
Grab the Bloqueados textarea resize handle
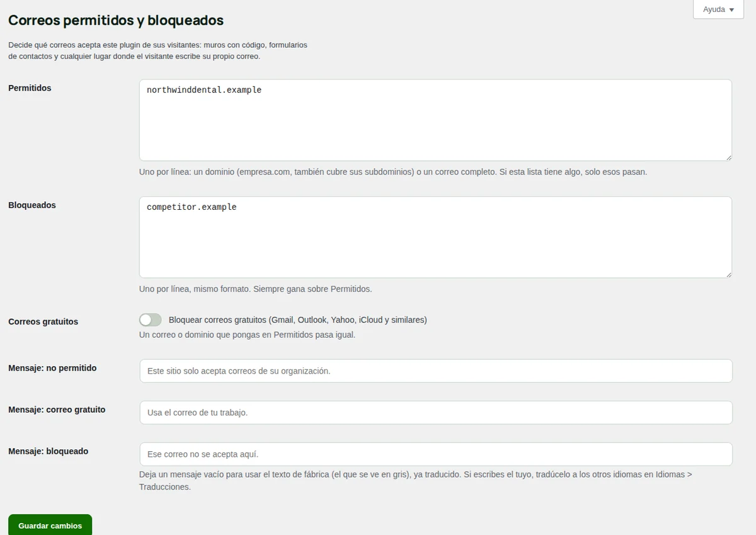coord(728,273)
